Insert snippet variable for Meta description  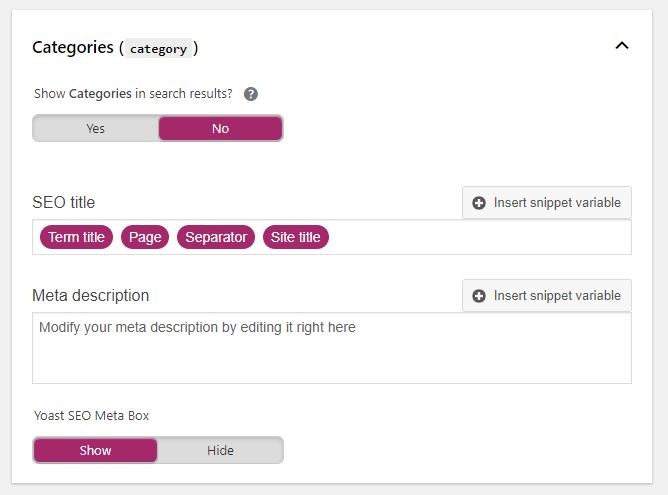tap(547, 295)
